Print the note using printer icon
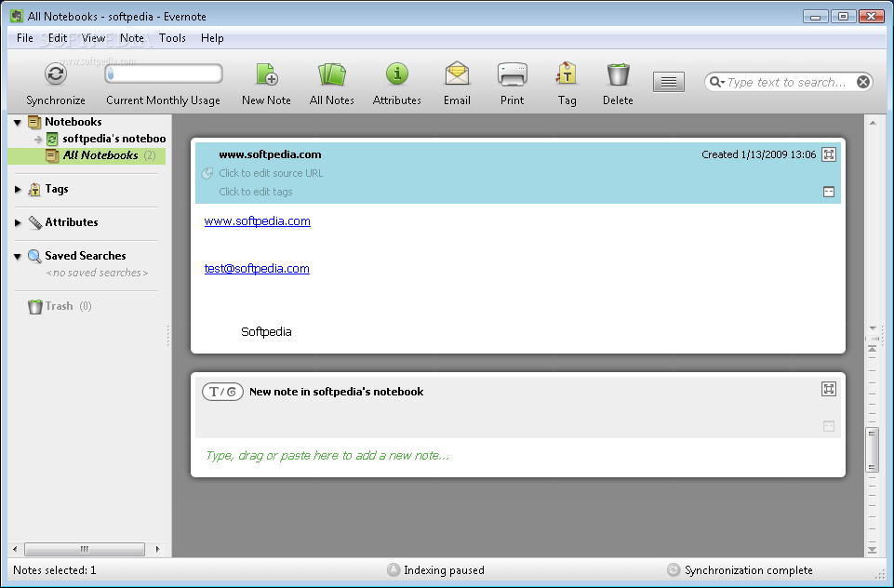Screen dimensions: 894x588 512,74
